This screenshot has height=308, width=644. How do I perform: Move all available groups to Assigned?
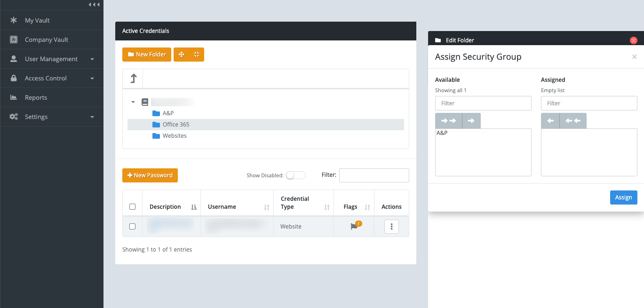point(449,121)
